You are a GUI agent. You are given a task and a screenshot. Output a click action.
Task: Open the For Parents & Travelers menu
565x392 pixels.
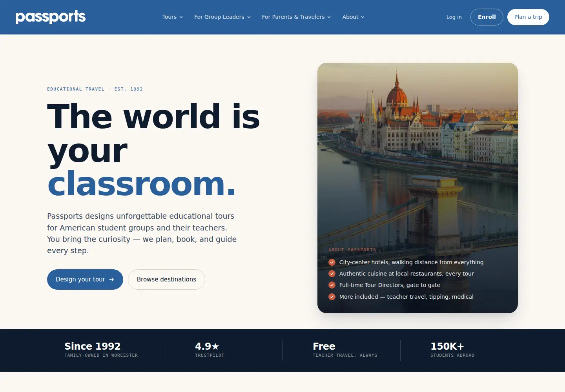click(x=297, y=17)
